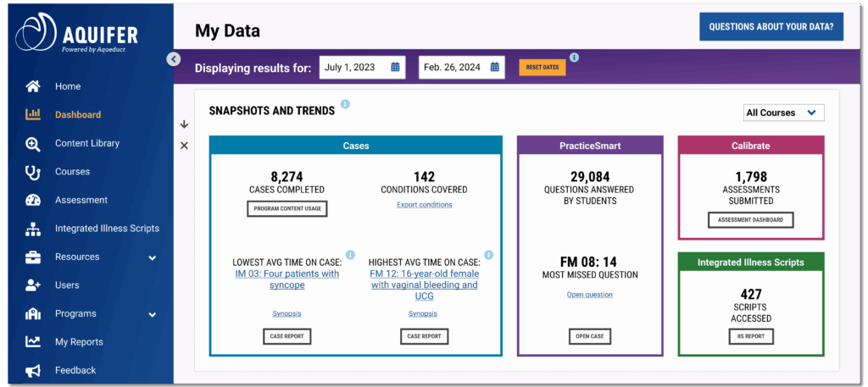
Task: Click Program Content Usage button
Action: (287, 209)
